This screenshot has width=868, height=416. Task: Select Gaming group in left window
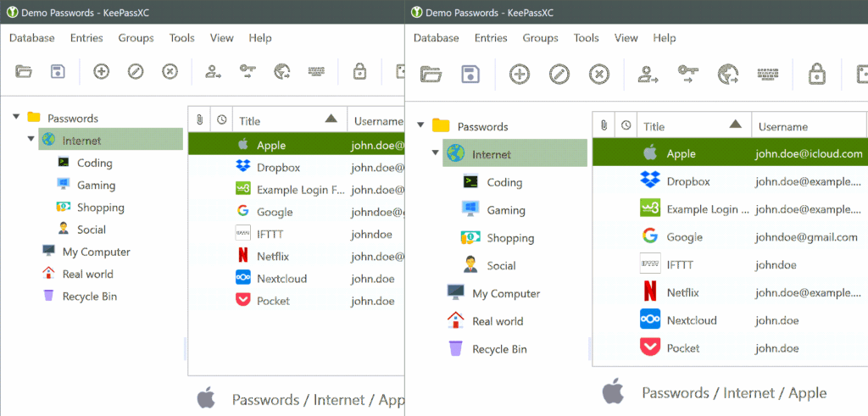(97, 186)
